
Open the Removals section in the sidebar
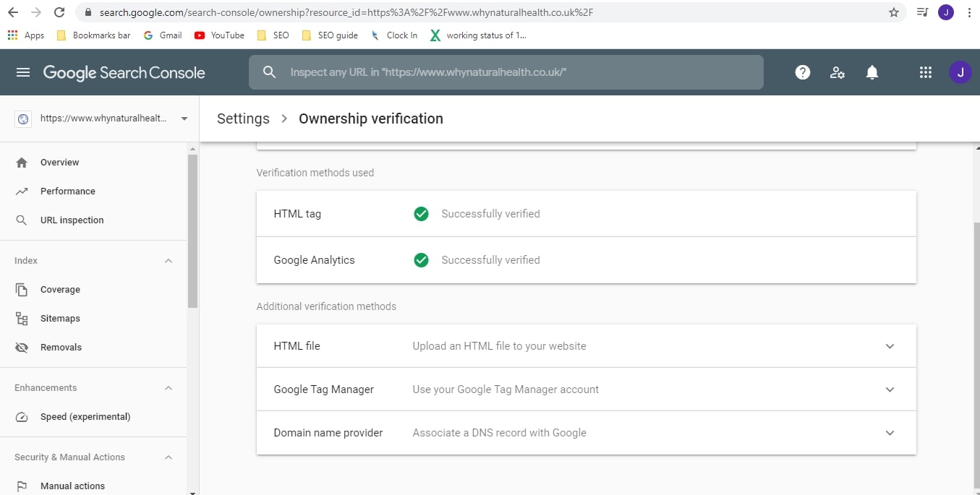pyautogui.click(x=61, y=347)
